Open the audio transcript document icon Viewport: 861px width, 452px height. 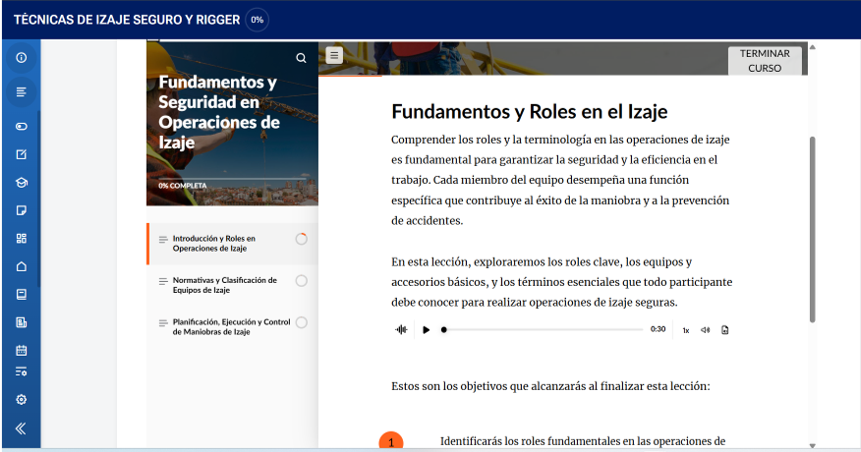725,330
